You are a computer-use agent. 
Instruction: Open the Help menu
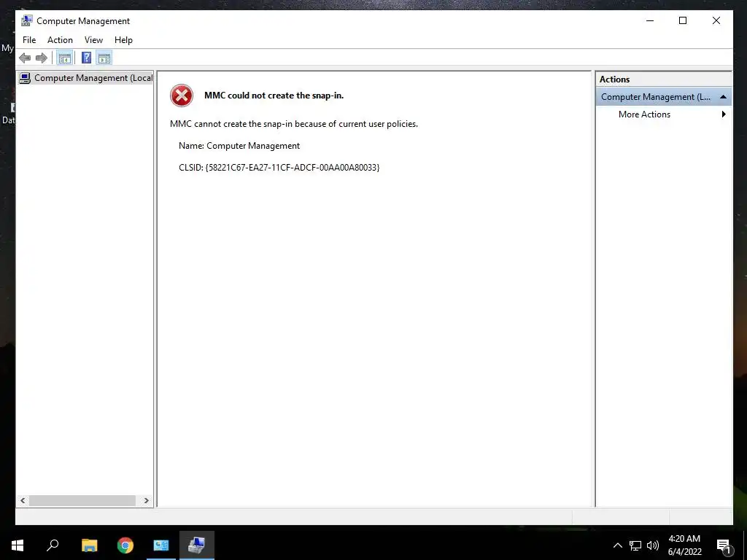tap(123, 40)
